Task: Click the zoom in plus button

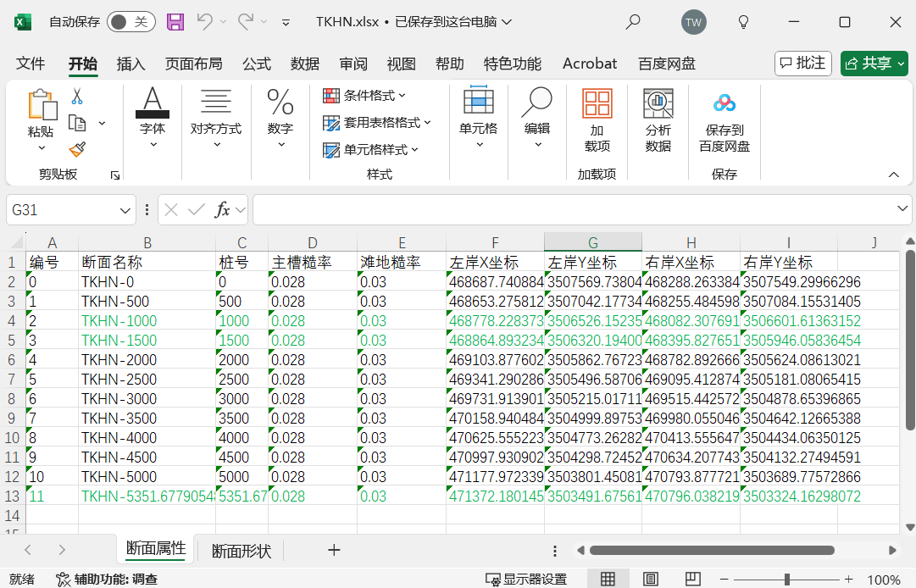Action: [x=849, y=580]
